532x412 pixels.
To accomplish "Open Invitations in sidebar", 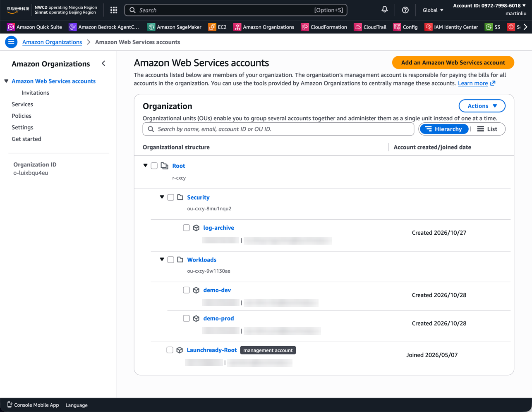I will click(x=35, y=93).
